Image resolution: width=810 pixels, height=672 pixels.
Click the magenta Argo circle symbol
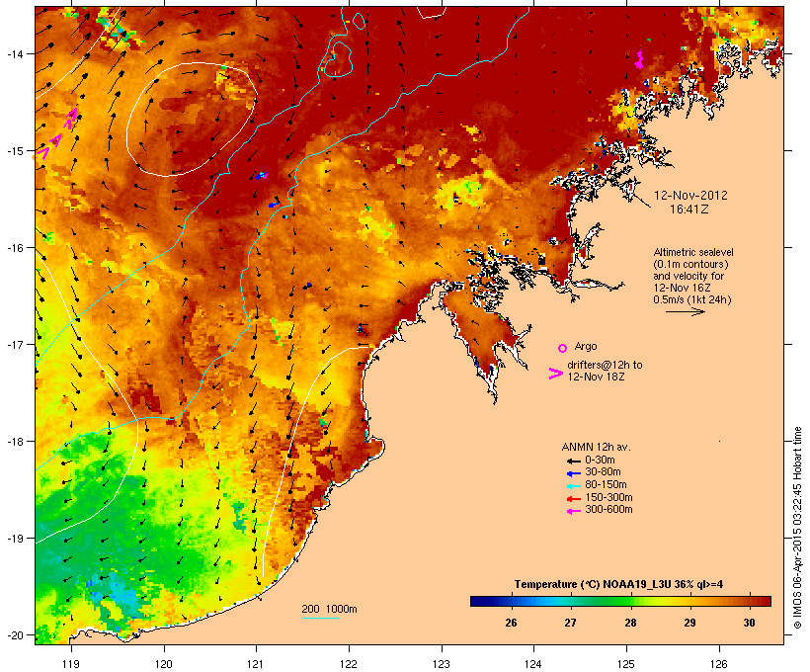point(563,348)
